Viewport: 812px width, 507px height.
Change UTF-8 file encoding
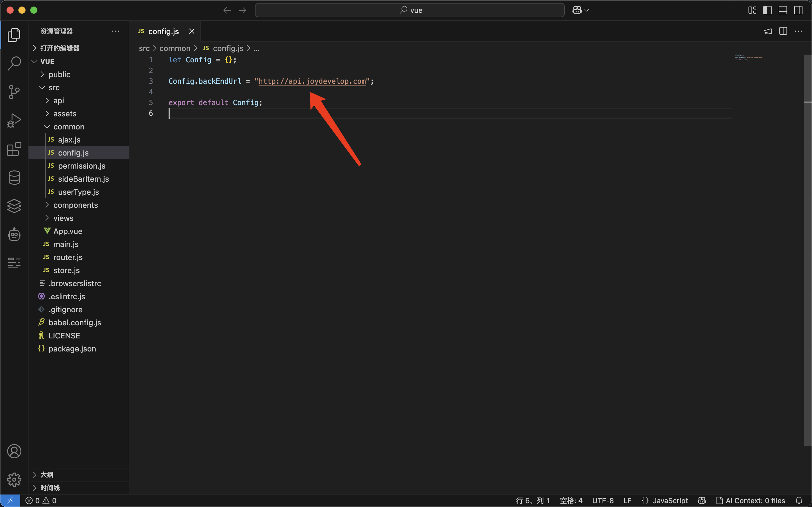(x=603, y=500)
